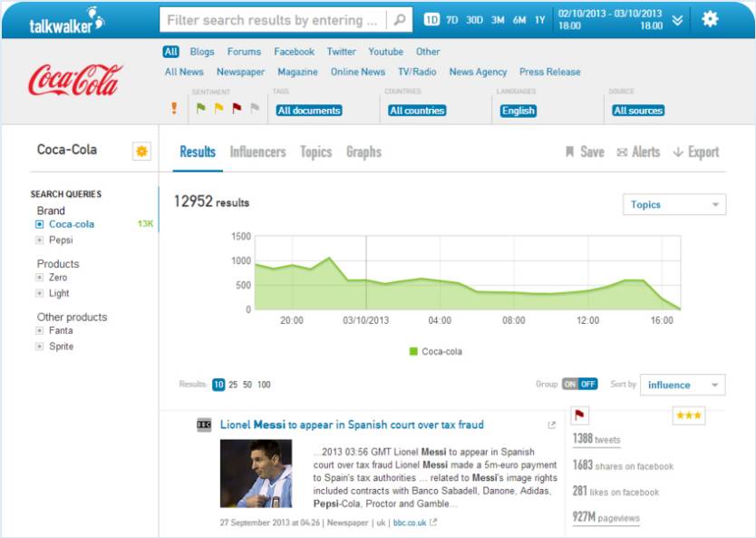Filter by yellow neutral sentiment flag

(x=218, y=108)
